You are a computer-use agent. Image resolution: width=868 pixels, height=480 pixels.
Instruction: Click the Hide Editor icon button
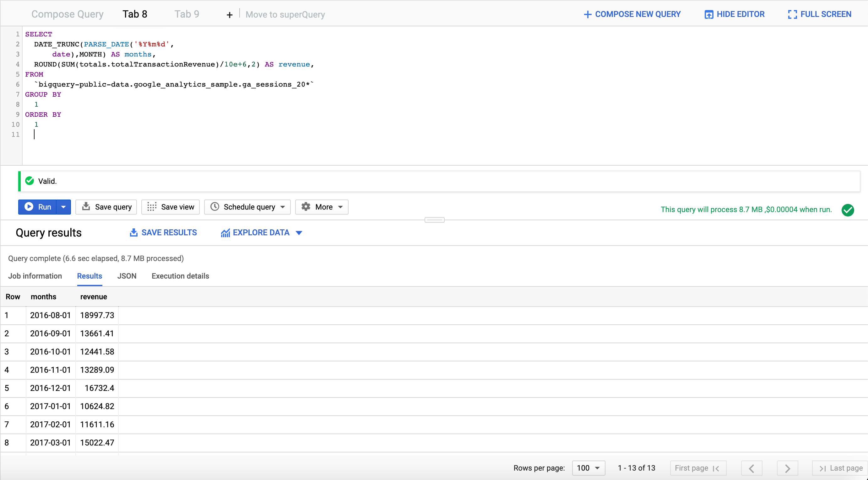[x=708, y=14]
